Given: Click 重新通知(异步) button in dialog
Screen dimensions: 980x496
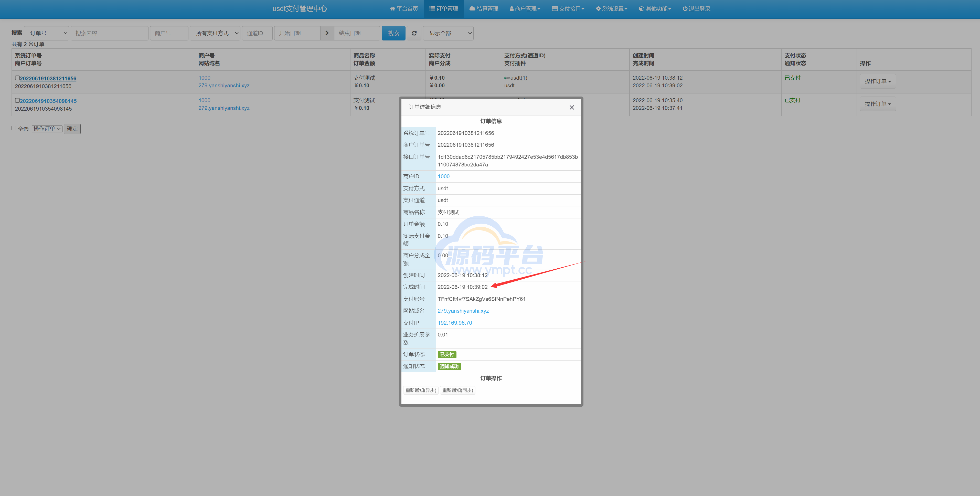Looking at the screenshot, I should tap(420, 390).
